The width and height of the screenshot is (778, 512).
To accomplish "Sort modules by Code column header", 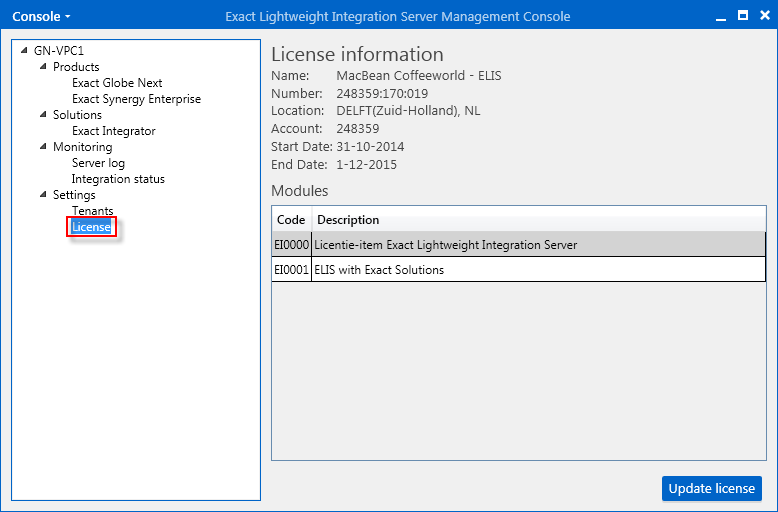I will click(291, 219).
